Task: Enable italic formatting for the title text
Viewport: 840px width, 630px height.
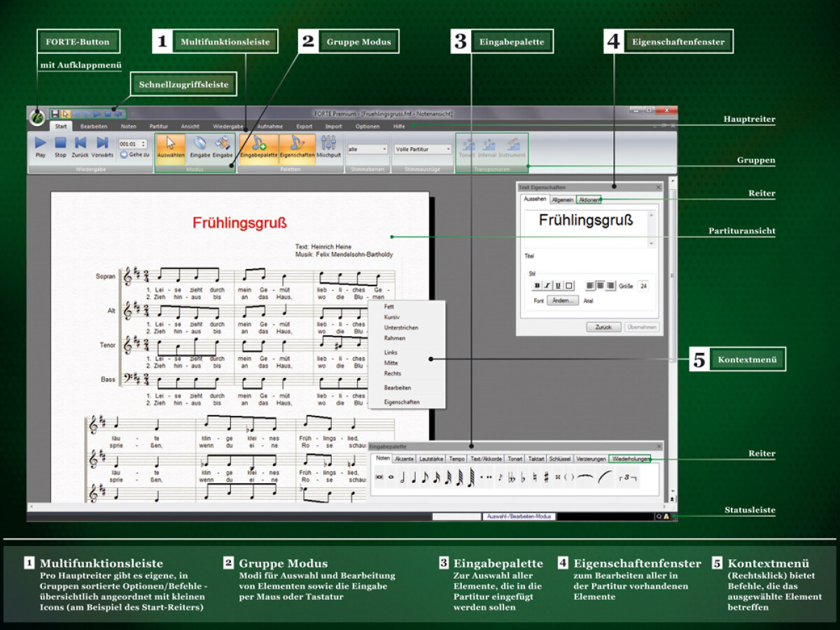Action: click(x=547, y=286)
